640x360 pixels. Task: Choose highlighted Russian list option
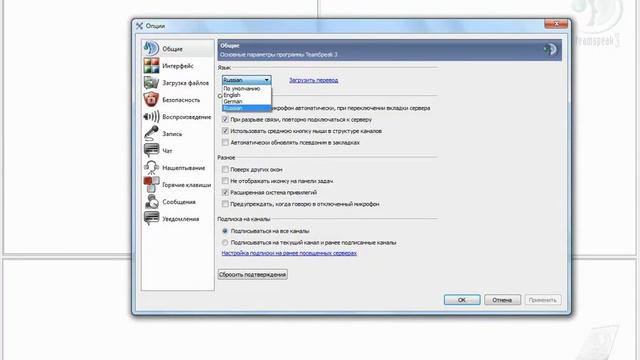coord(247,108)
